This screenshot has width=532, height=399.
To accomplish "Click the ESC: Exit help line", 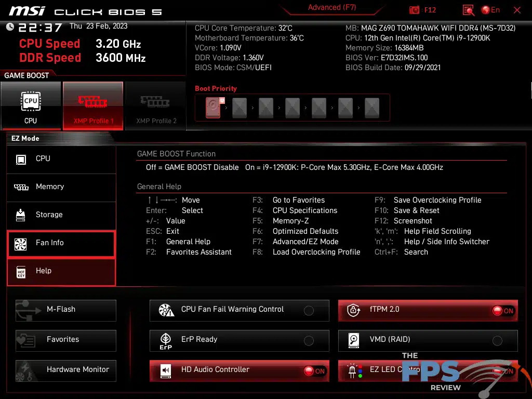I will [x=163, y=231].
